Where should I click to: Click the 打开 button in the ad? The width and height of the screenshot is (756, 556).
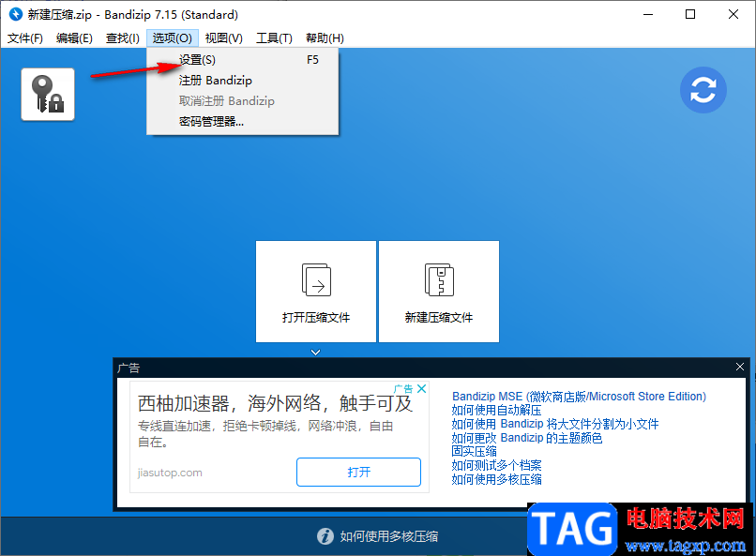tap(358, 472)
